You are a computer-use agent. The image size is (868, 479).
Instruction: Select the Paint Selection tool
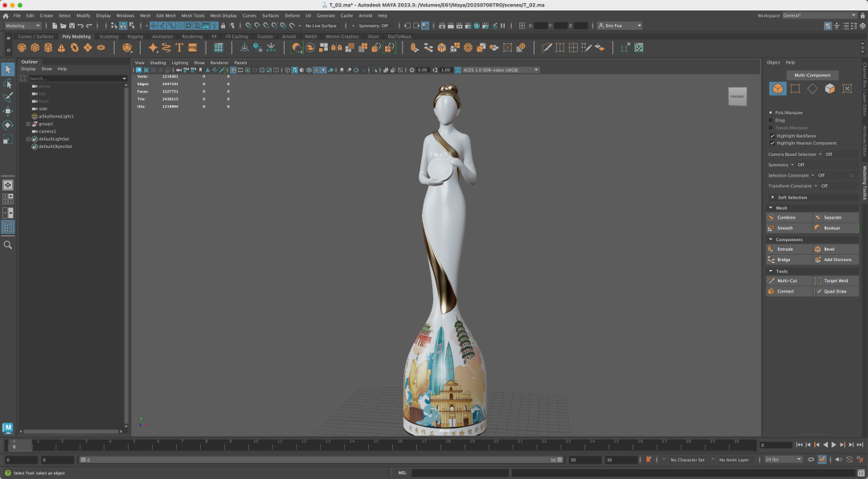click(x=8, y=97)
